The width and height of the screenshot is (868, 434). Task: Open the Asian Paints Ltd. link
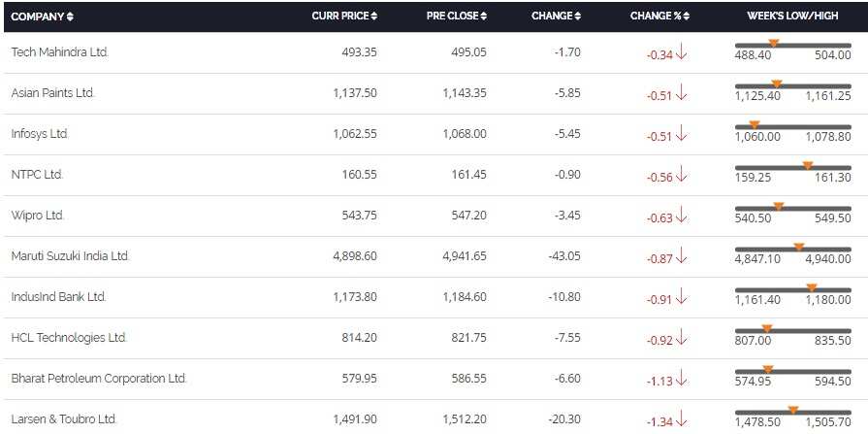[53, 93]
